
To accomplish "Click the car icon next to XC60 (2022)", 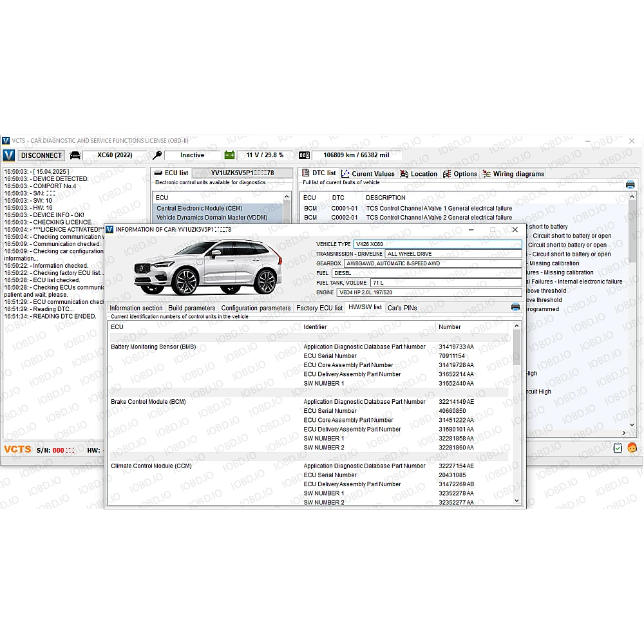I will coord(75,155).
